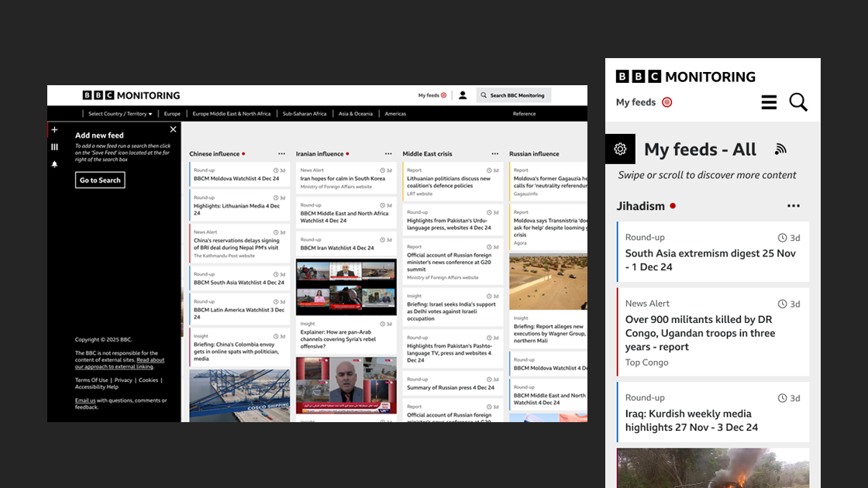Select Sub-Saharan Africa in the navigation bar
Screen dimensions: 868x488
point(305,113)
